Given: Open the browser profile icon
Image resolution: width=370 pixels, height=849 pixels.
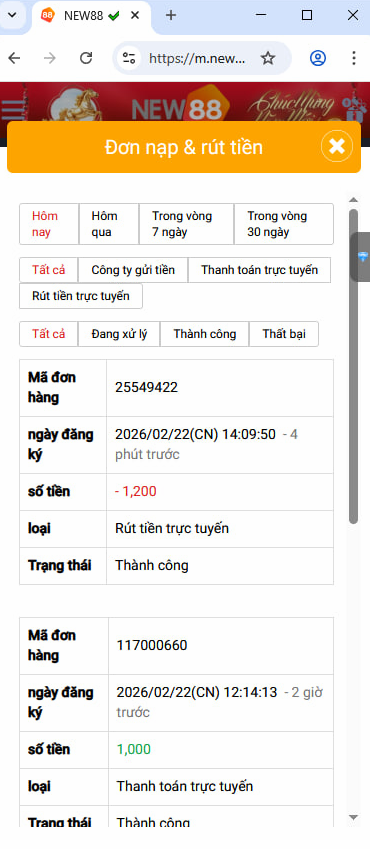Looking at the screenshot, I should tap(317, 58).
